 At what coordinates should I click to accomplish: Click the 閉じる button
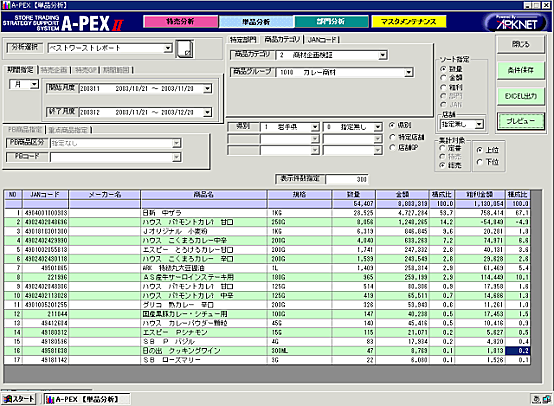[x=521, y=44]
